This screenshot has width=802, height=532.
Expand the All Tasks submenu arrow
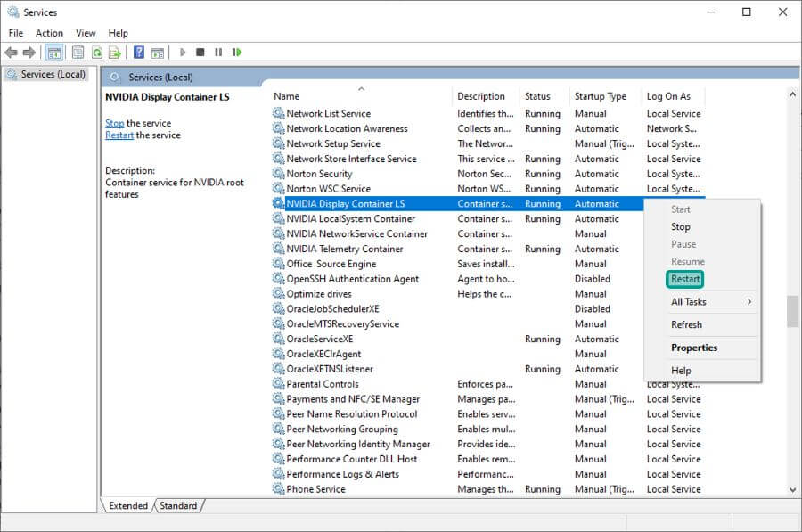pos(749,302)
